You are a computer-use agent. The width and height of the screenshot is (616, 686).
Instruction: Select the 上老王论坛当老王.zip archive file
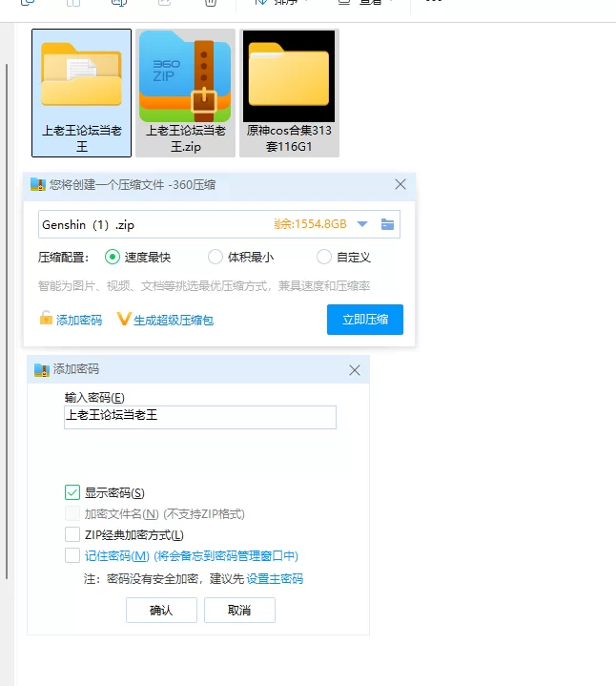pos(185,93)
